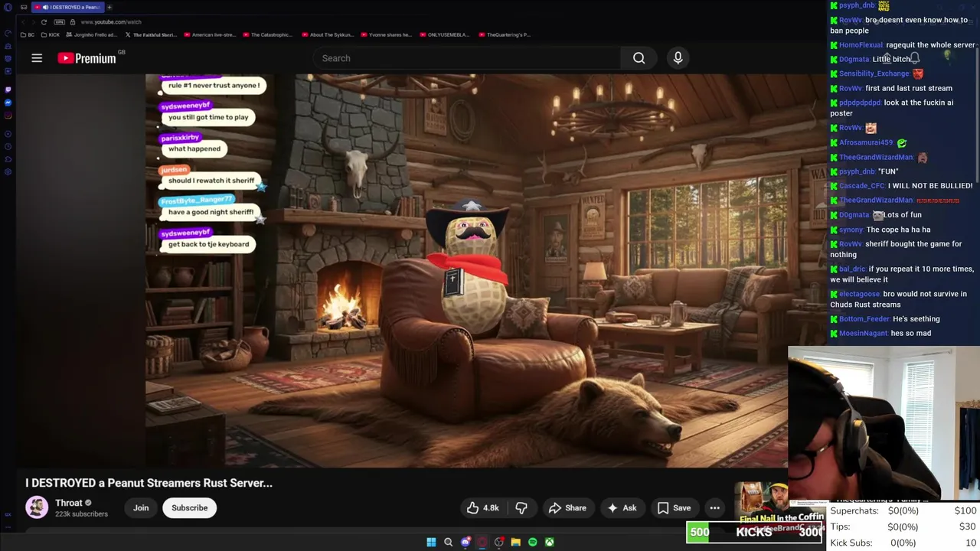Viewport: 980px width, 551px height.
Task: Open the YouTube hamburger guide menu
Action: coord(37,58)
